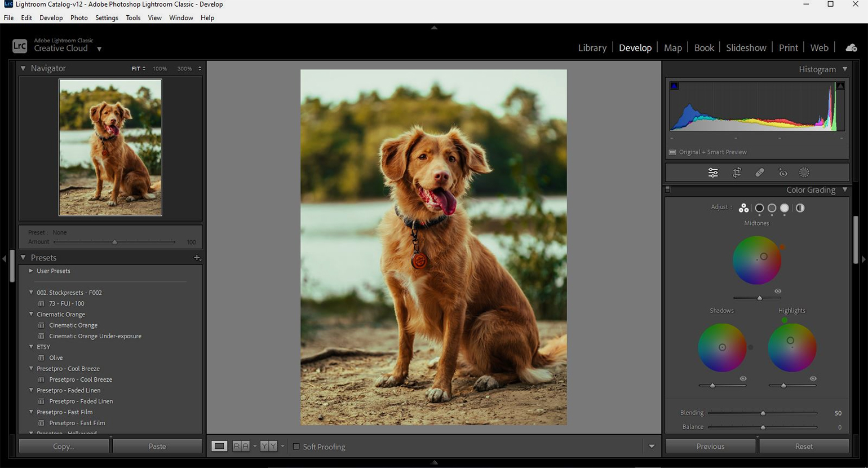Select the Edit sliders tool icon
This screenshot has height=468, width=868.
pos(713,173)
